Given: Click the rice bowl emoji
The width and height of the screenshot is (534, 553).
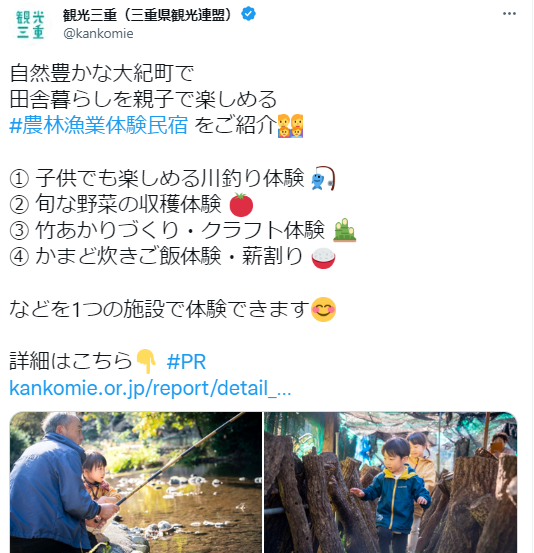Looking at the screenshot, I should 323,257.
